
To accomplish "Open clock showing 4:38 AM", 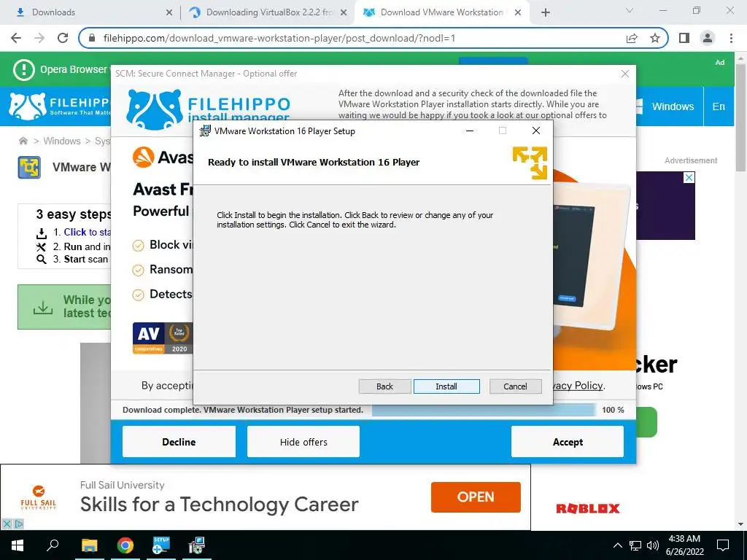I will point(684,545).
